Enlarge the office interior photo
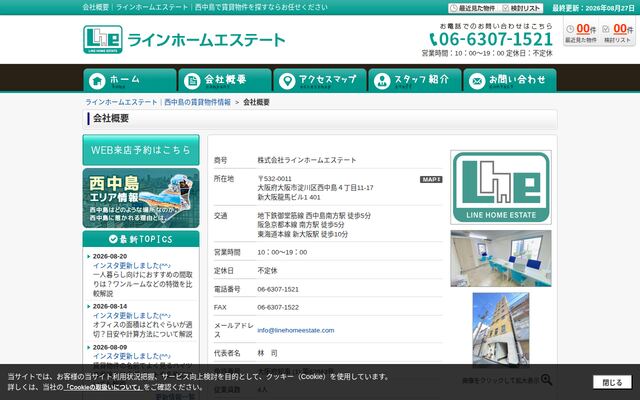Viewport: 640px width, 400px height. [x=501, y=258]
